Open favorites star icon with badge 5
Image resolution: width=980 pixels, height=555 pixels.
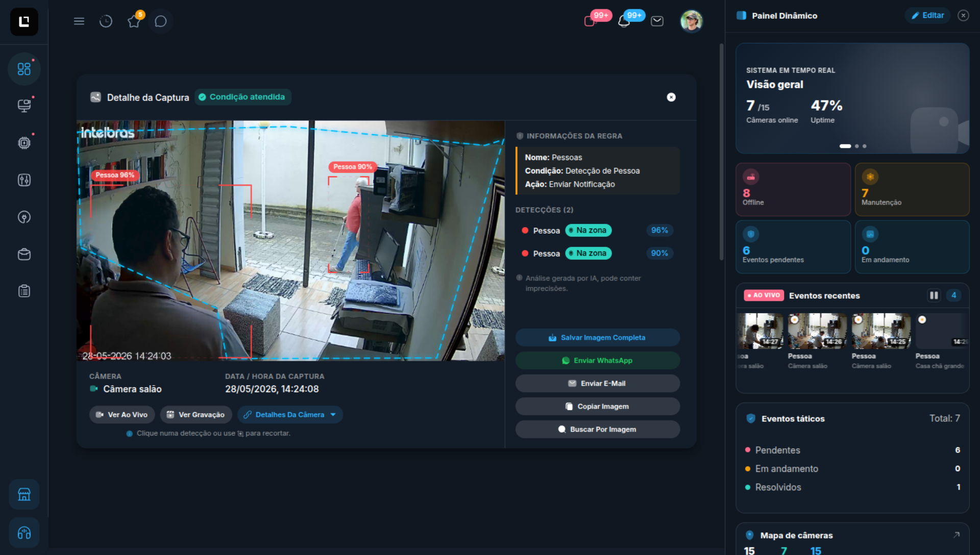click(x=134, y=21)
